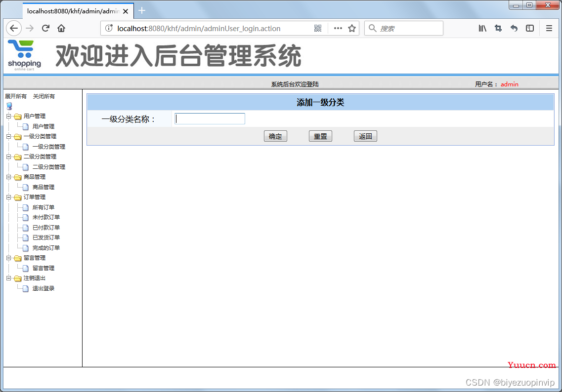
Task: Toggle the sidebar view icon
Action: click(530, 28)
